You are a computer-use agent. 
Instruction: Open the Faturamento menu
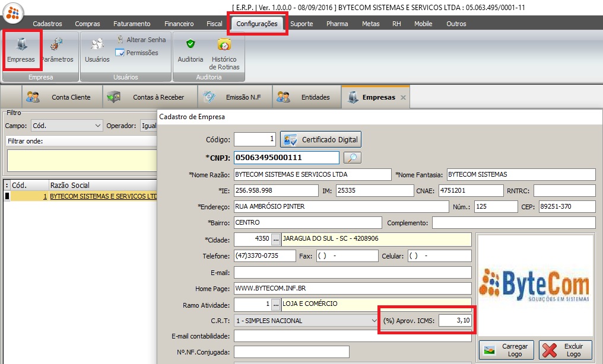coord(132,24)
